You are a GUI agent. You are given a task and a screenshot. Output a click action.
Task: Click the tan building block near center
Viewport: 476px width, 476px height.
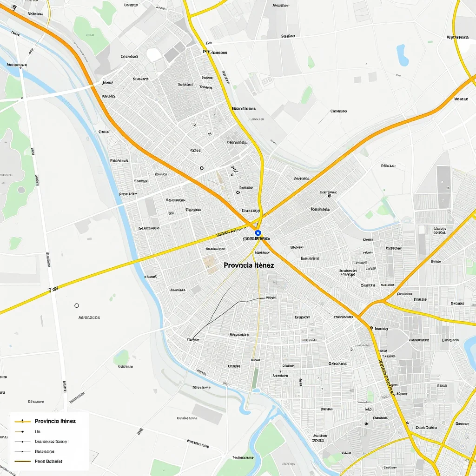pyautogui.click(x=209, y=264)
